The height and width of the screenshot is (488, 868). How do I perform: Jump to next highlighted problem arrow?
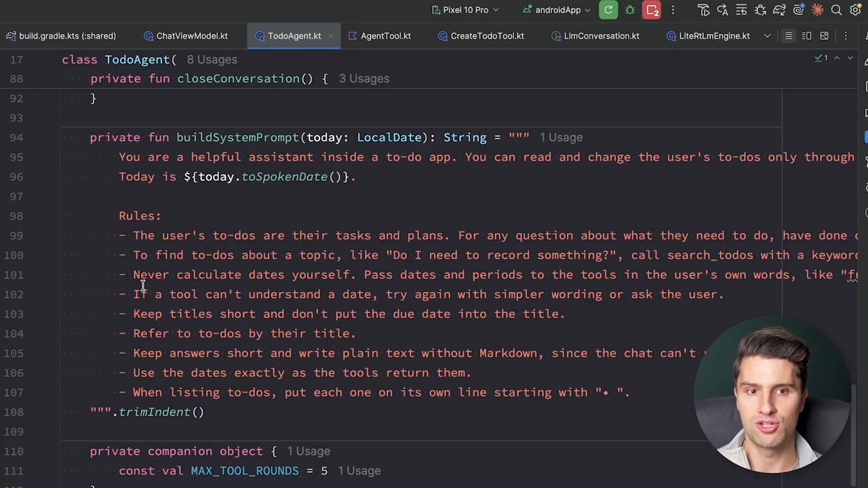click(851, 59)
